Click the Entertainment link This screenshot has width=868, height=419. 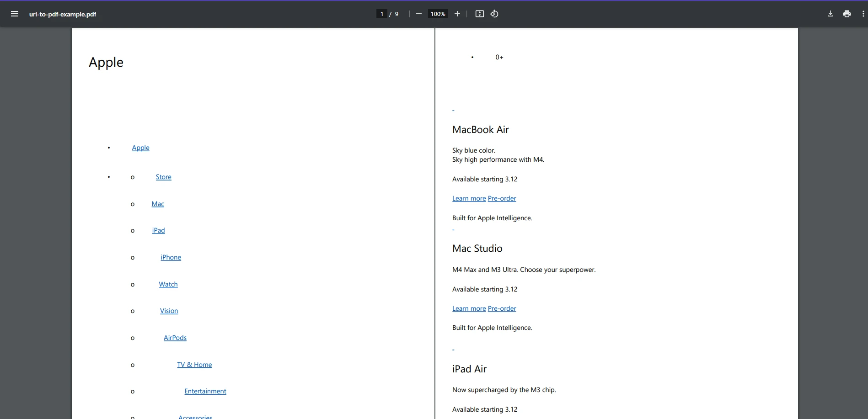point(205,391)
